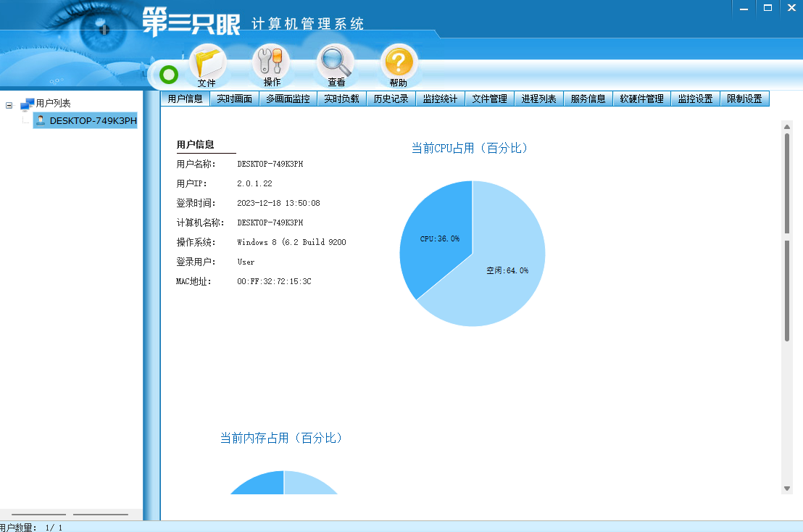Switch to the 实时负载 tab

point(341,98)
